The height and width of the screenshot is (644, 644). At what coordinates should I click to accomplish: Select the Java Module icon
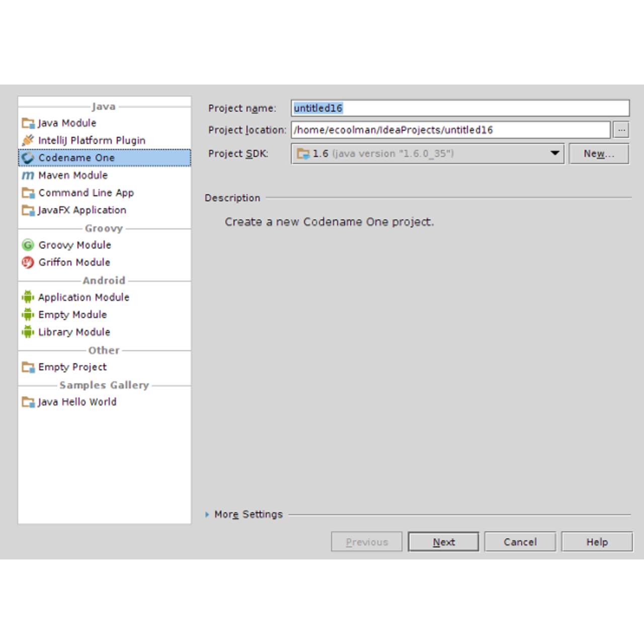pyautogui.click(x=28, y=123)
